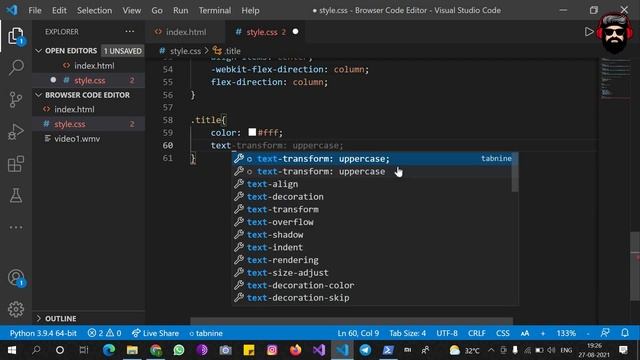Screen dimensions: 640x360
Task: Open the Edit menu
Action: [x=59, y=10]
